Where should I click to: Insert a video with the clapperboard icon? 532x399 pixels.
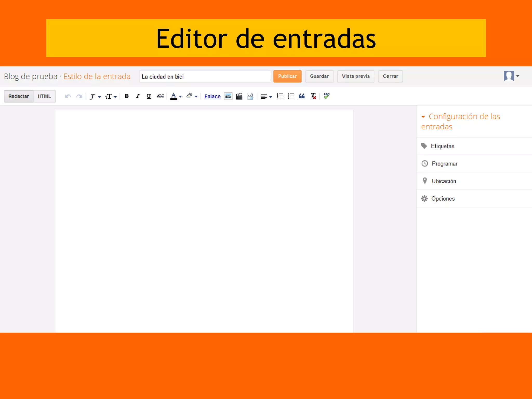[239, 96]
